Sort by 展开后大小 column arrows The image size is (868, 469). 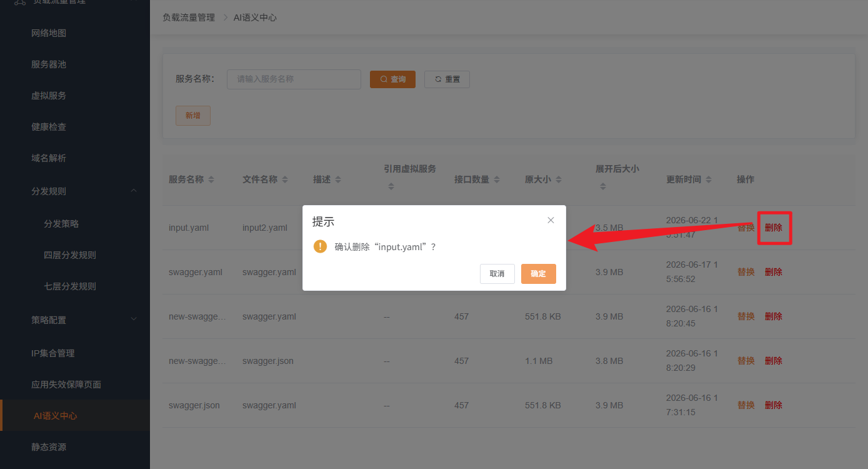602,186
